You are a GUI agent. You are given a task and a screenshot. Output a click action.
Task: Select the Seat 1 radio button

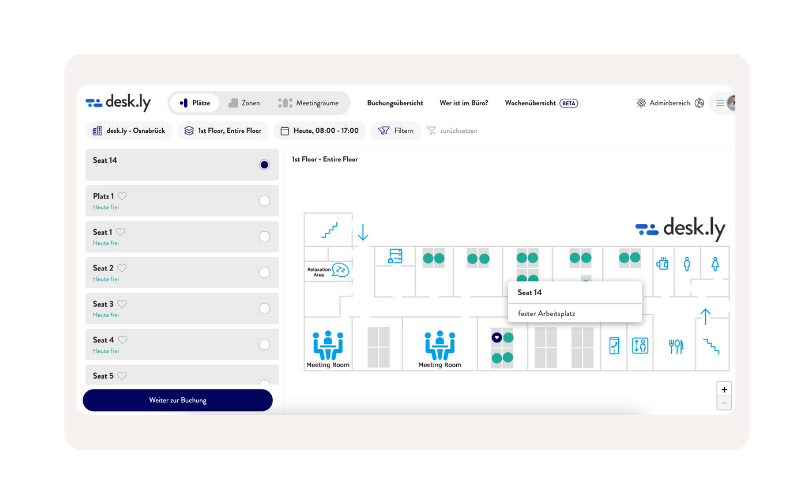click(x=264, y=237)
